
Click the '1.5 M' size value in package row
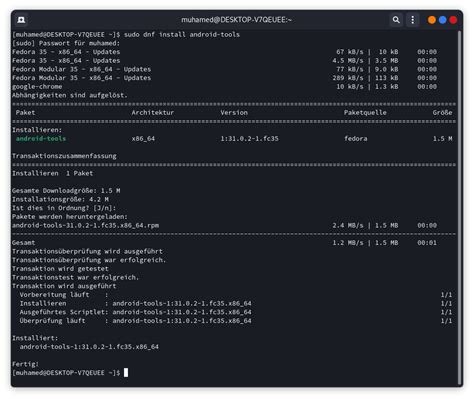(442, 138)
